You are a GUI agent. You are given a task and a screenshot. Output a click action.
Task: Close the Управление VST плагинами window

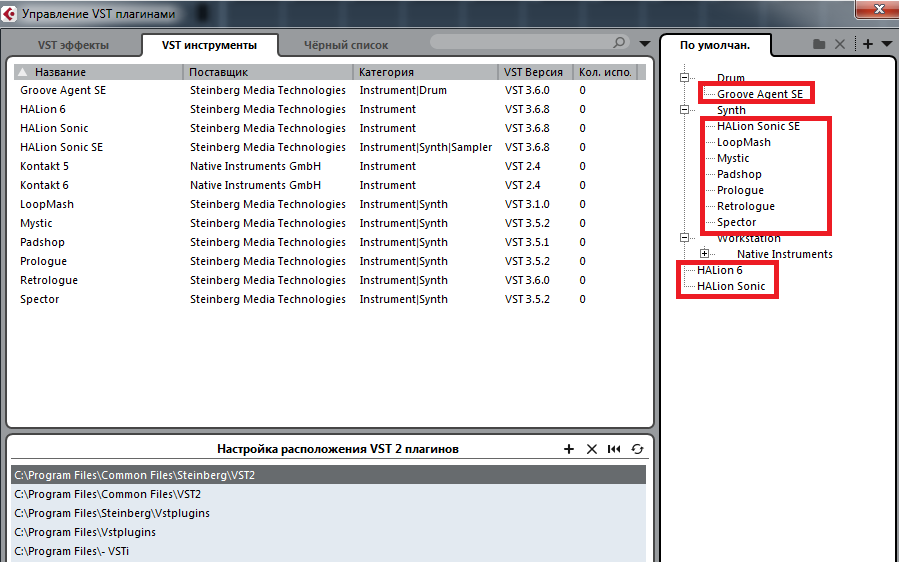(878, 9)
